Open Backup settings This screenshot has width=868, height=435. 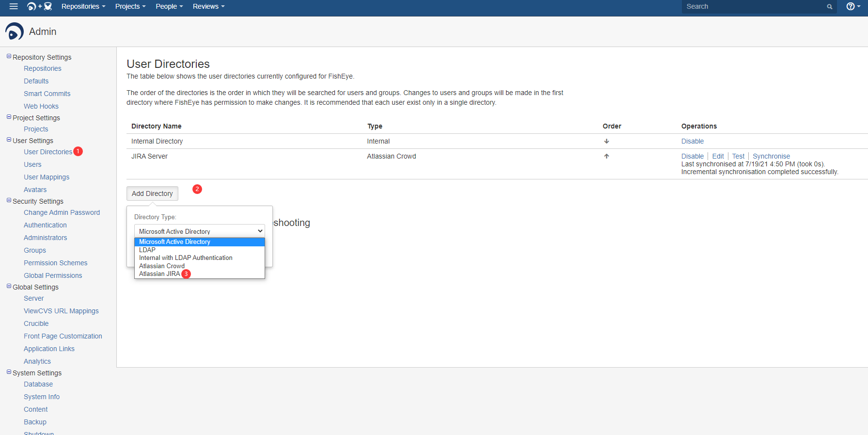pyautogui.click(x=35, y=422)
